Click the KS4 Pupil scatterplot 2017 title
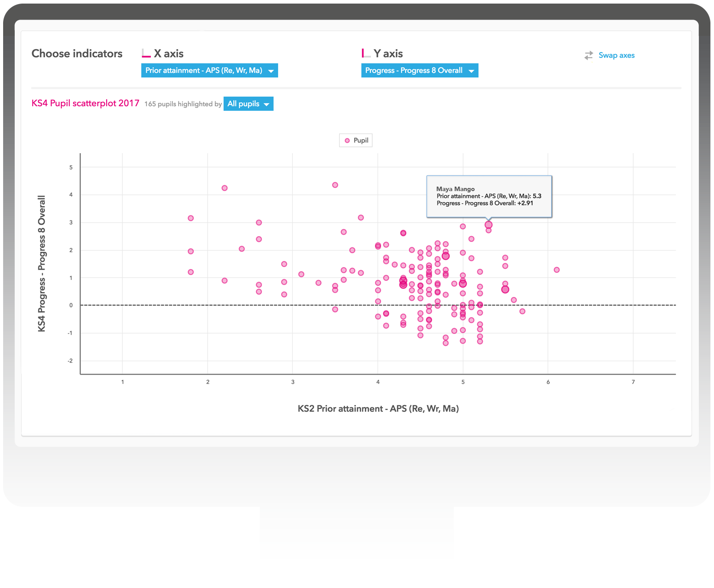Screen dimensions: 714x588 [85, 104]
